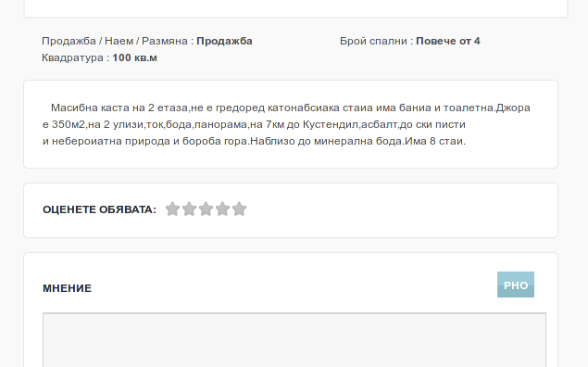Click the description line mentioning Кустендил
Image resolution: width=588 pixels, height=367 pixels.
tap(254, 124)
